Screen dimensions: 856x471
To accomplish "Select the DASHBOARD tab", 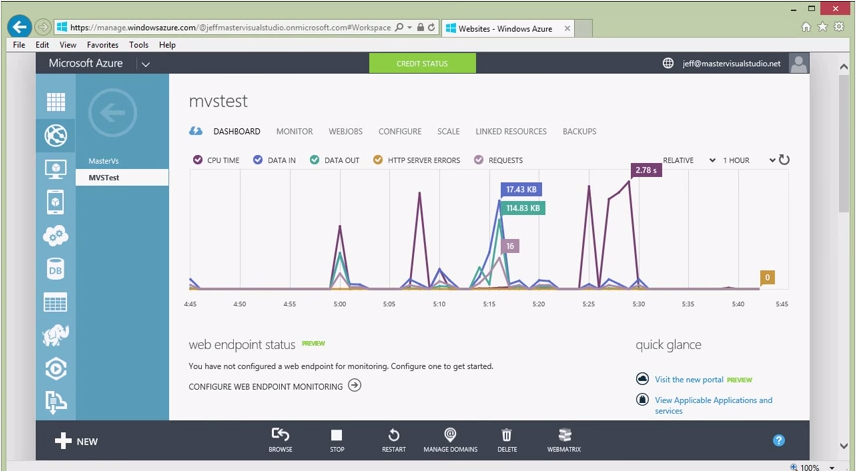I will coord(236,132).
